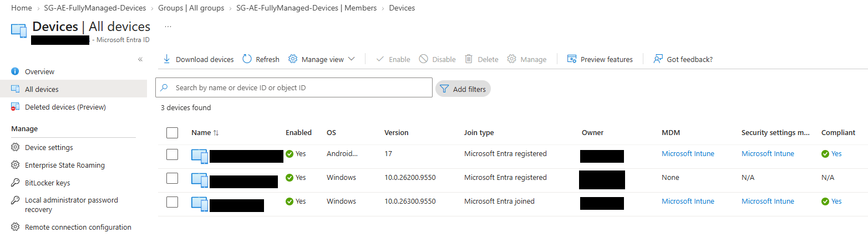
Task: Click the Device settings gear icon
Action: pyautogui.click(x=15, y=147)
